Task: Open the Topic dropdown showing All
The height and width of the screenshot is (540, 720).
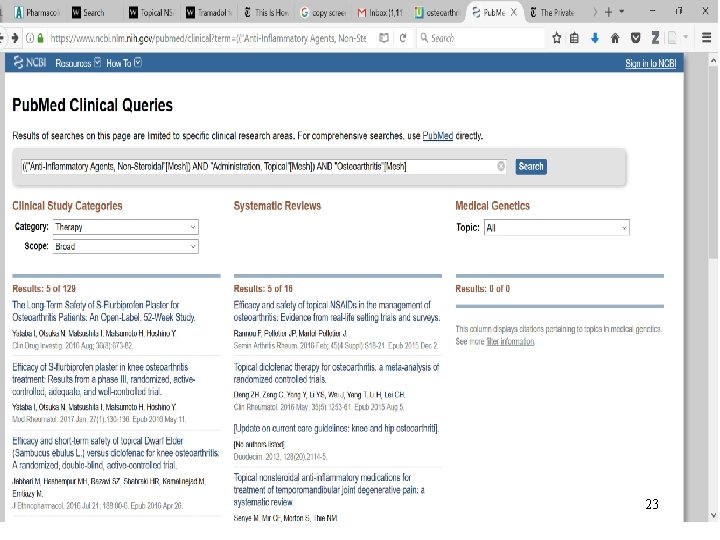Action: point(557,228)
